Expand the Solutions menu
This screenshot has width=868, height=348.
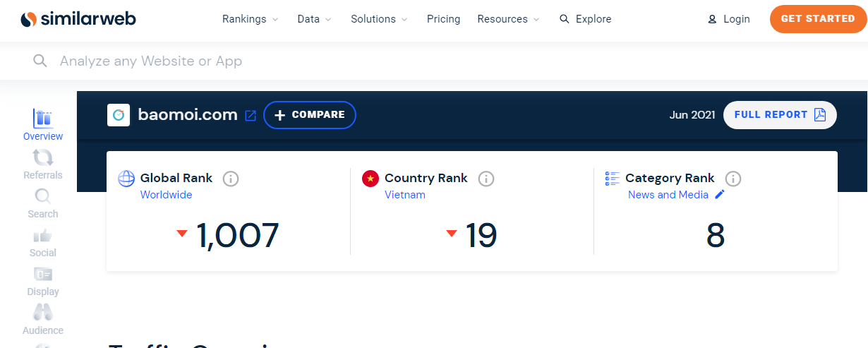point(379,19)
